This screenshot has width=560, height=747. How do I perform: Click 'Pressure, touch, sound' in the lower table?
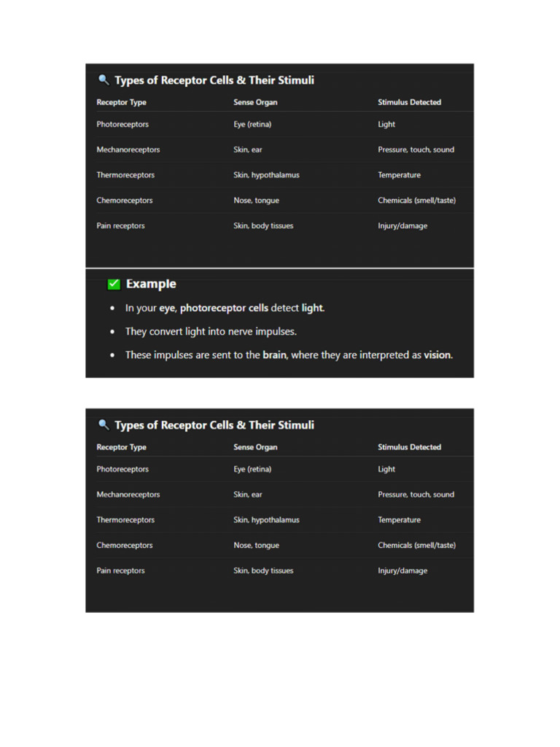tap(416, 495)
